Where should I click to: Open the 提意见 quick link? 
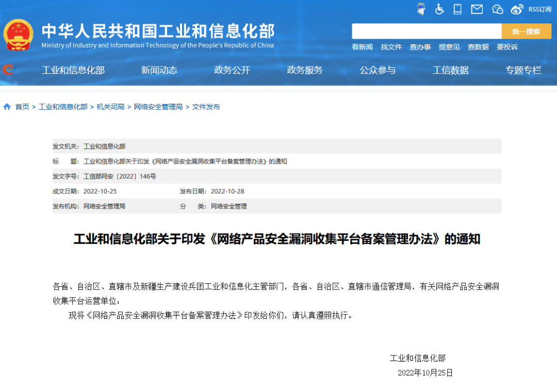click(x=449, y=47)
